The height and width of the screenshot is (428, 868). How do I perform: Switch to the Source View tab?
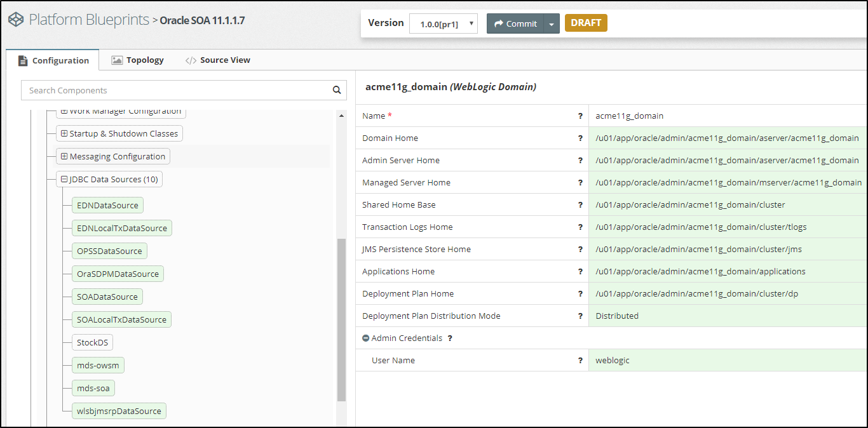pos(218,60)
